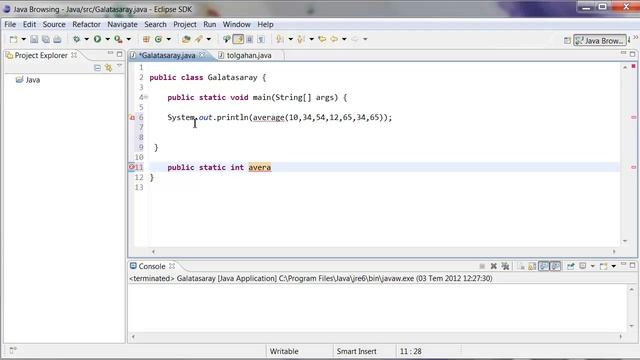Open the File menu
This screenshot has width=640, height=360.
tap(10, 24)
